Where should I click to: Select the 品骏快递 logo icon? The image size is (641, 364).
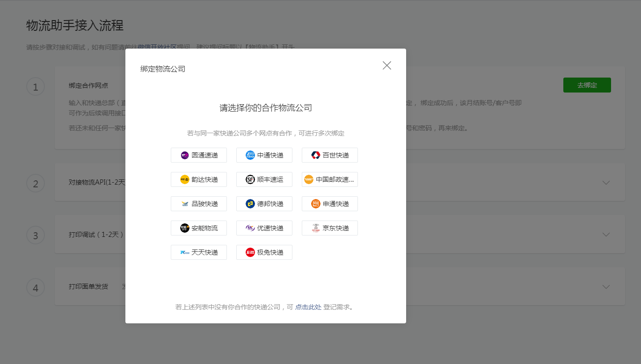coord(185,204)
